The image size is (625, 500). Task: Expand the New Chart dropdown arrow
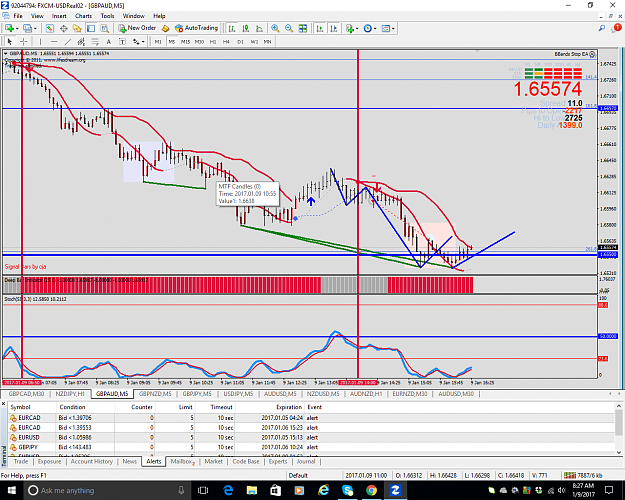tap(17, 29)
